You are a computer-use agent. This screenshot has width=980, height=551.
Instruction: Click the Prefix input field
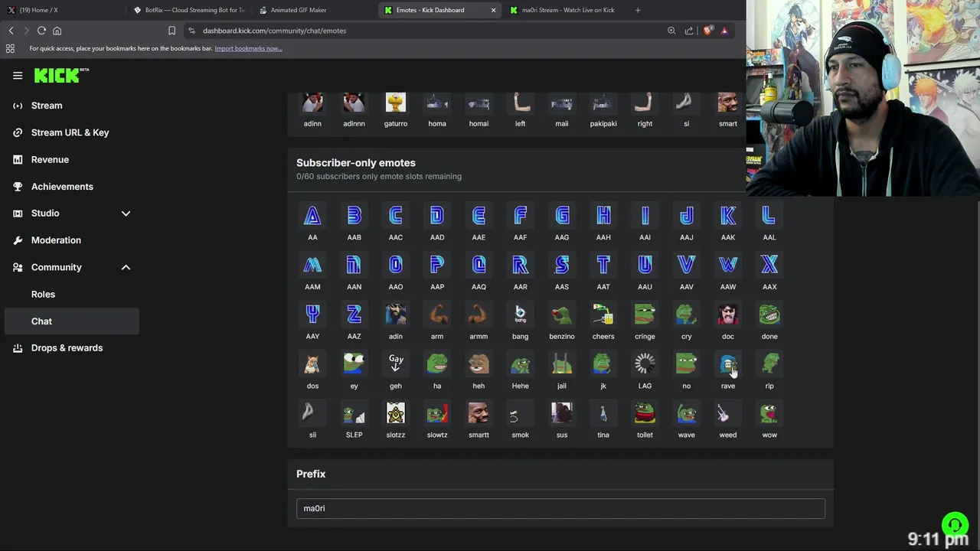tap(560, 509)
